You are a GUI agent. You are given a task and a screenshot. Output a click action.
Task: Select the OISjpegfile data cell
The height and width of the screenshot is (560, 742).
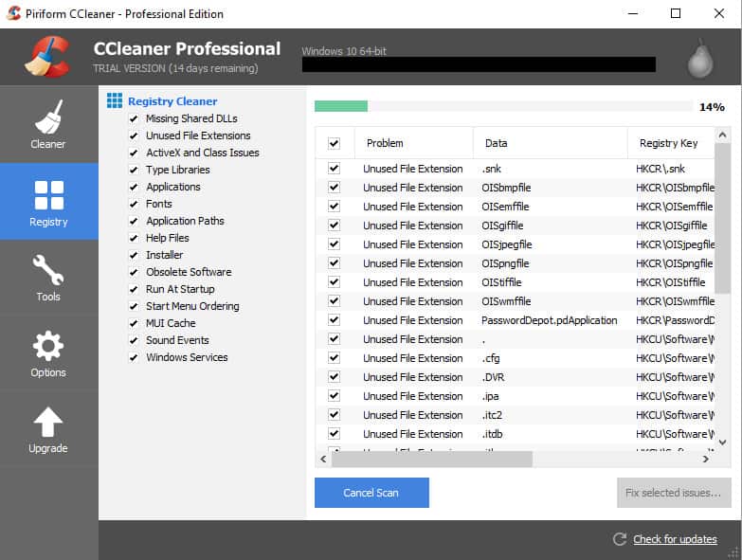[x=507, y=244]
